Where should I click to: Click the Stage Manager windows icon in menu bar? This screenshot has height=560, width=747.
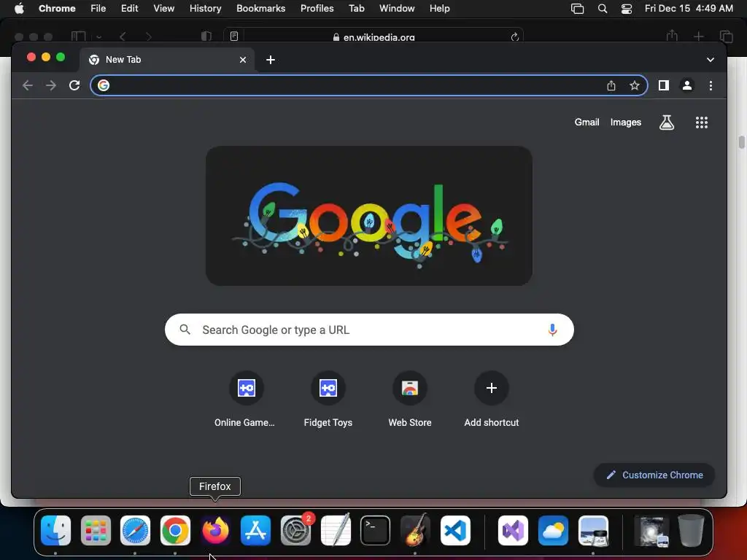(578, 8)
